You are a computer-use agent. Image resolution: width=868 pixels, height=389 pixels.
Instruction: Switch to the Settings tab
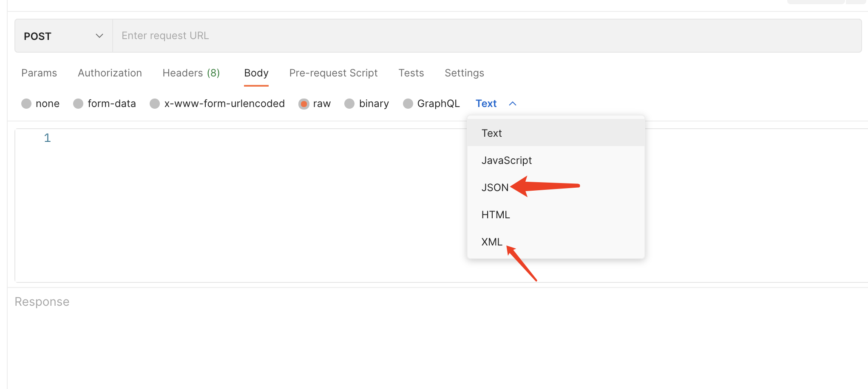click(464, 73)
